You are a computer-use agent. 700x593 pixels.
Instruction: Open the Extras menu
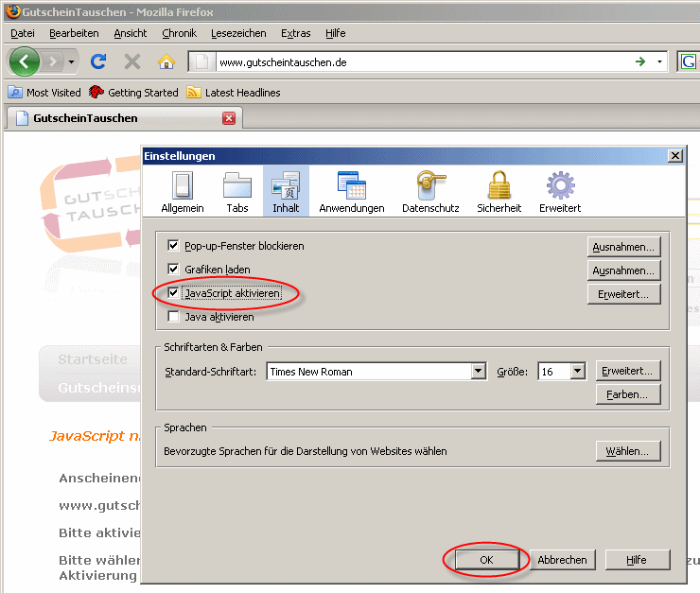click(295, 33)
